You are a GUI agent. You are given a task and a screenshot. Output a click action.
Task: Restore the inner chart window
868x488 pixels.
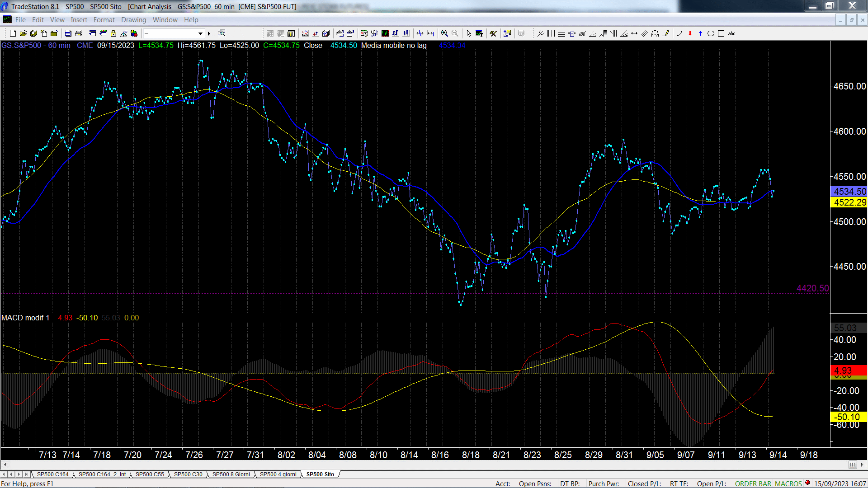851,20
